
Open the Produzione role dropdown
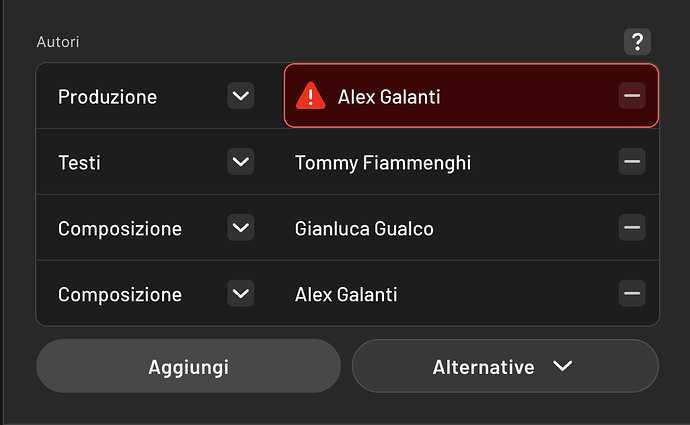(x=240, y=96)
